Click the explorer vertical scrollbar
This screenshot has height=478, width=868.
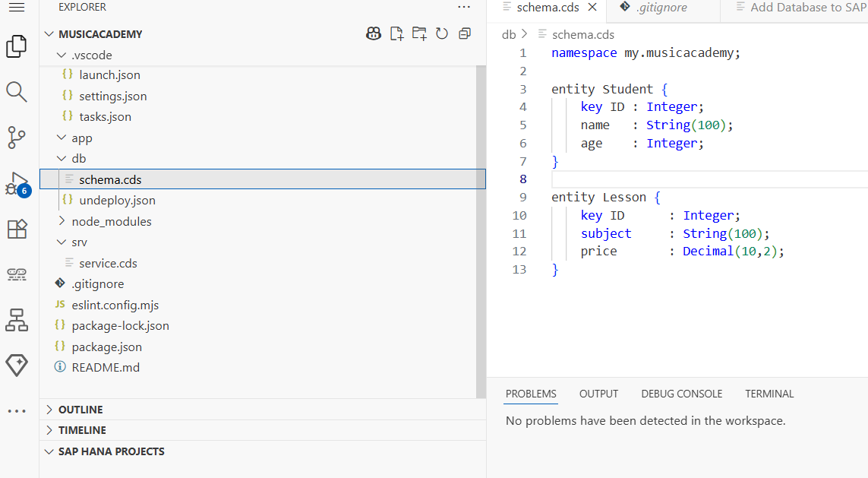[481, 232]
